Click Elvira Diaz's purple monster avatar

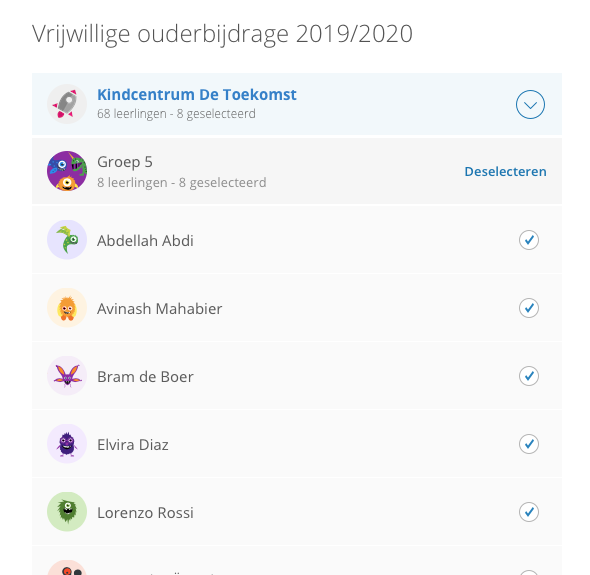coord(67,444)
